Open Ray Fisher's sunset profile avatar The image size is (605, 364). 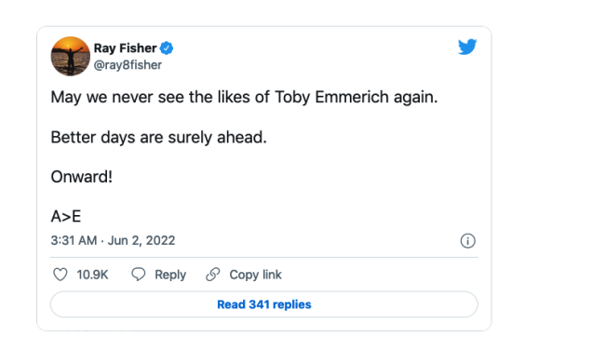point(70,56)
